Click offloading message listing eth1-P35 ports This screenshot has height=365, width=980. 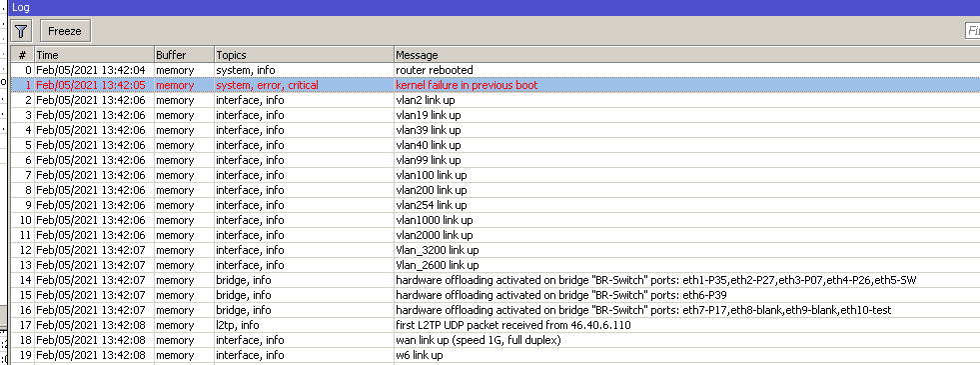656,280
